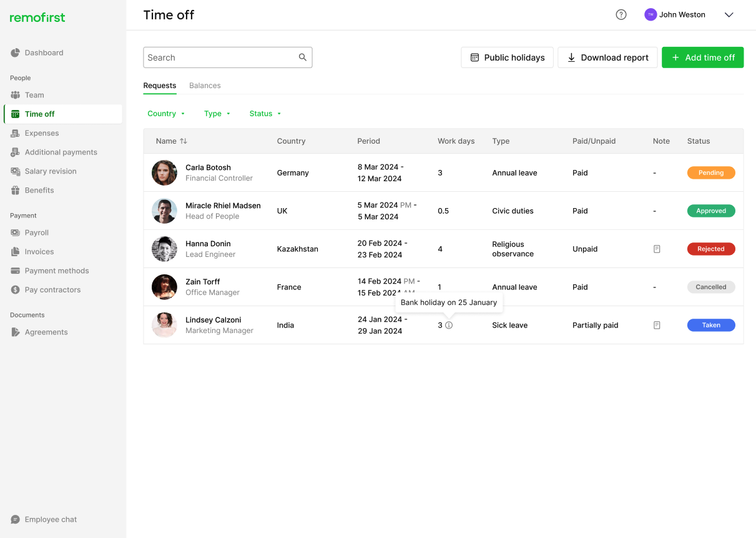
Task: Click the Partially paid cell
Action: (x=596, y=325)
